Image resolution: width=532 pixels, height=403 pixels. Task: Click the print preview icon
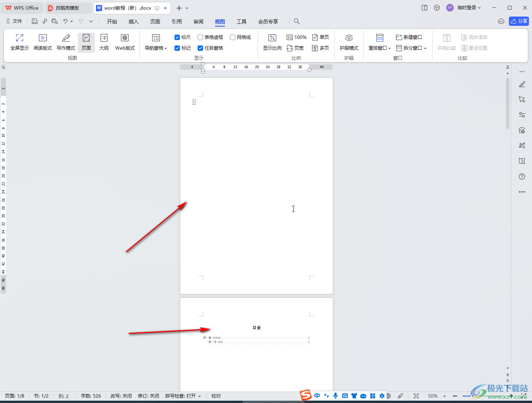[55, 22]
